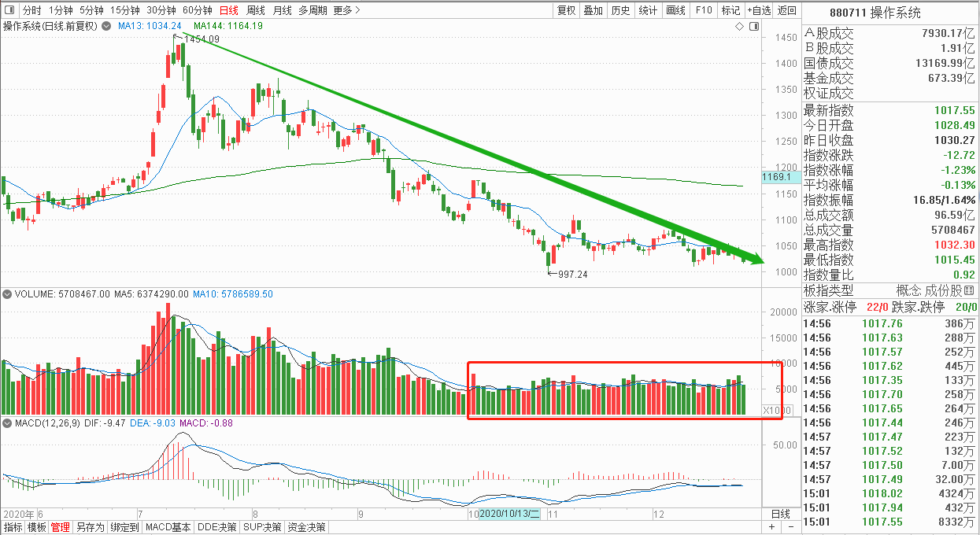Select the 日线 period toggle

pyautogui.click(x=229, y=10)
